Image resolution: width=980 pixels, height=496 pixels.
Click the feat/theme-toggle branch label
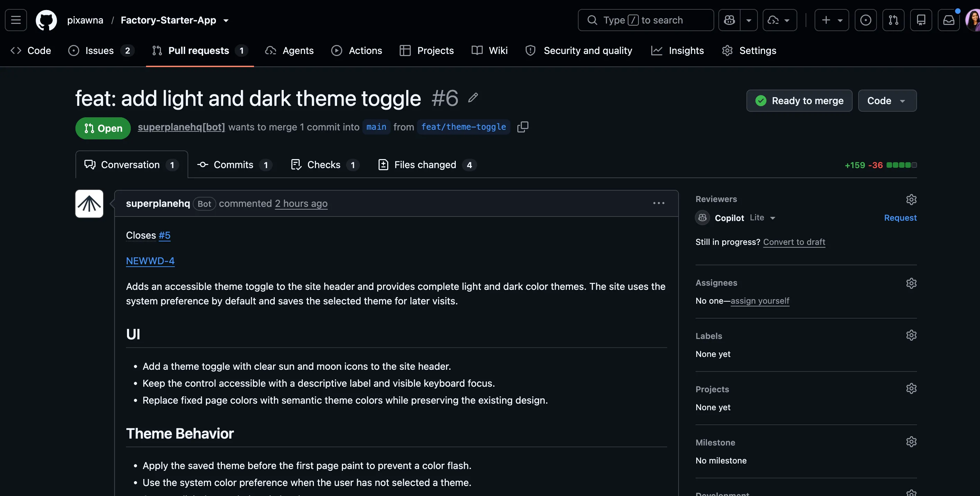tap(463, 127)
